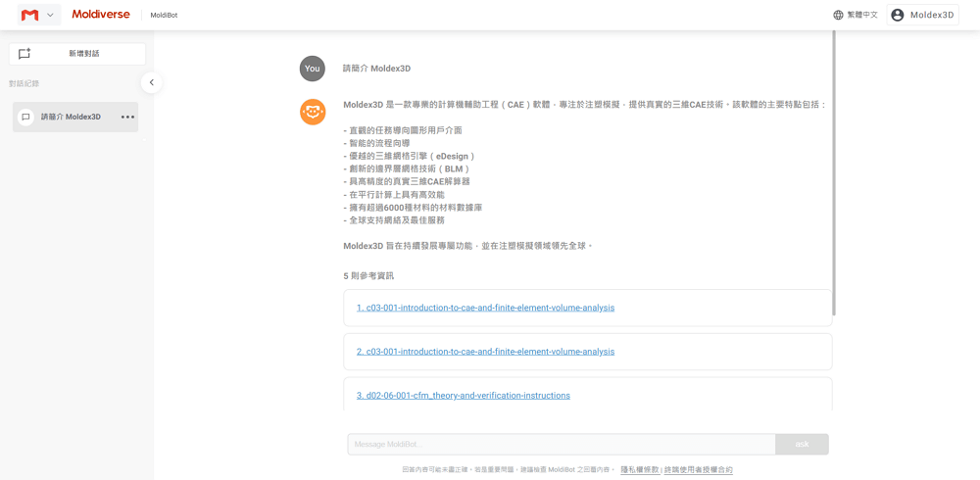Click the bullet 全球支持網絡及最佳服務
980x480 pixels.
394,220
